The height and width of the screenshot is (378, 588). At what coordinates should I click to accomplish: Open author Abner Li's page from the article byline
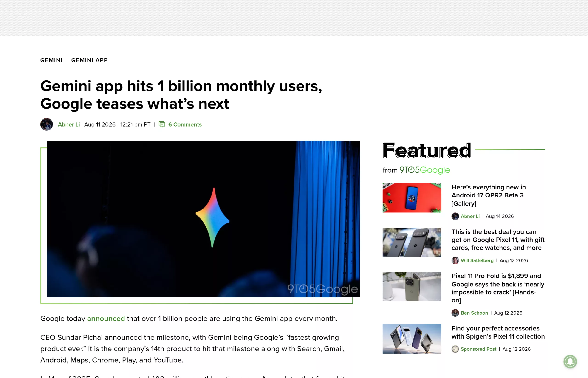69,124
